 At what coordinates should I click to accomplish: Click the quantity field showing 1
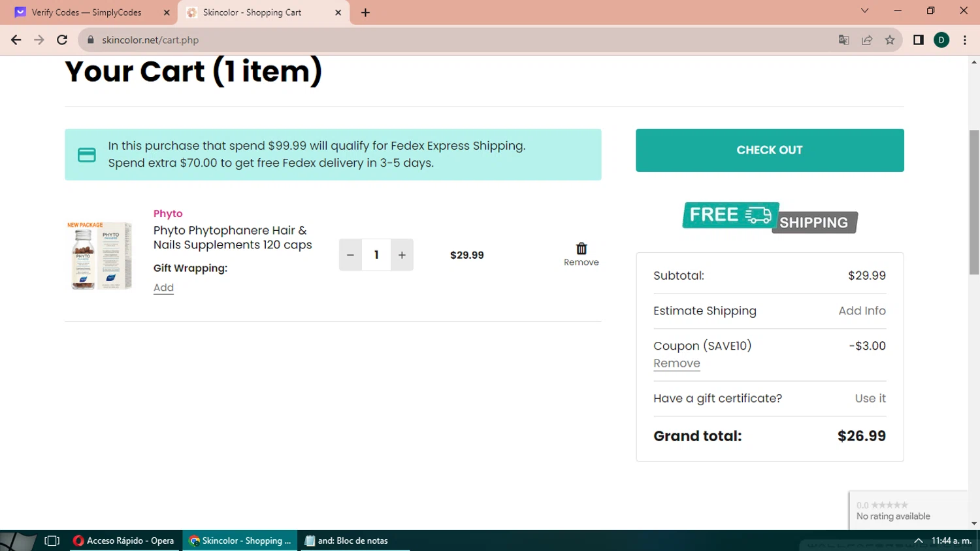point(376,255)
